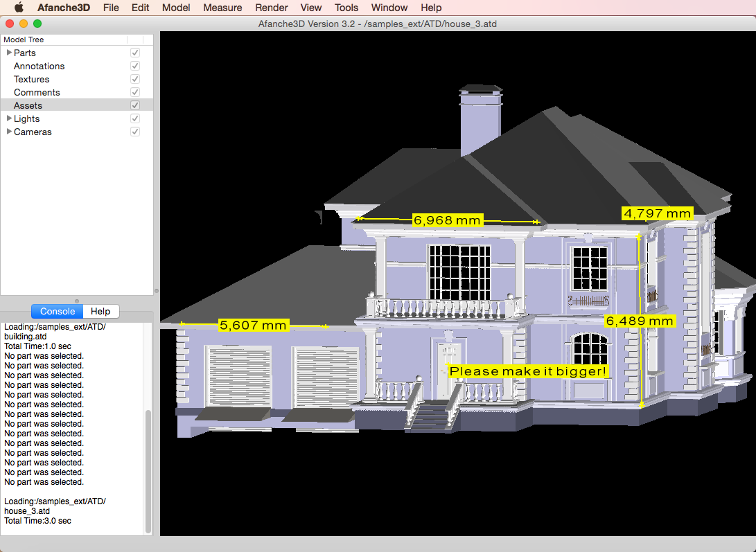Open the Apple menu
The image size is (756, 552).
[x=19, y=8]
